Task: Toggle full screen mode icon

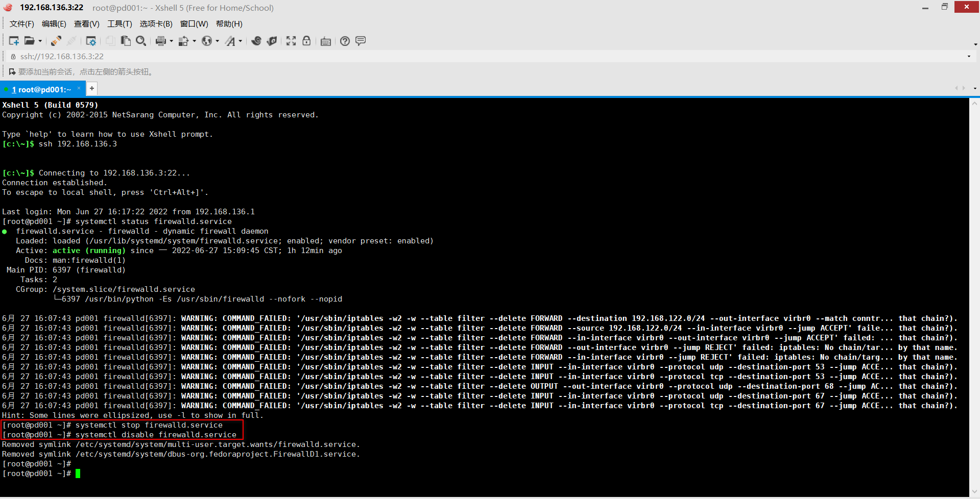Action: [291, 41]
